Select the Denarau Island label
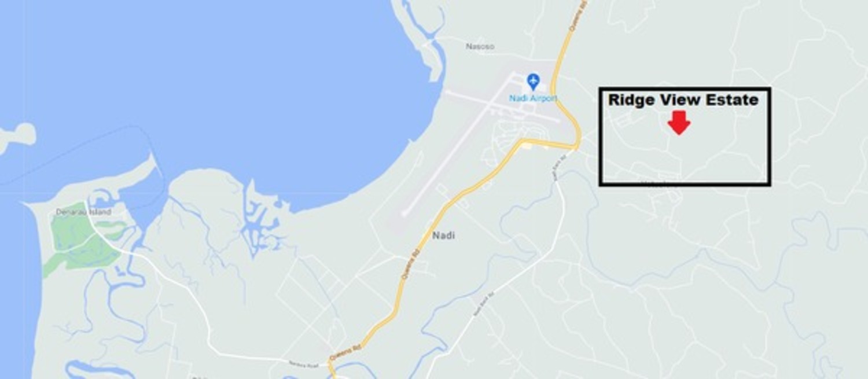Image resolution: width=868 pixels, height=379 pixels. [x=83, y=212]
